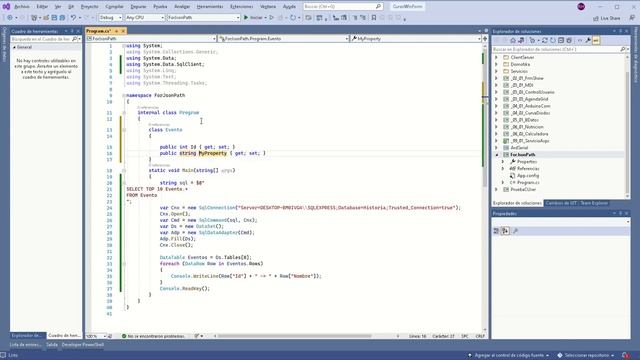Click Agregar al control de código fuente

509,355
